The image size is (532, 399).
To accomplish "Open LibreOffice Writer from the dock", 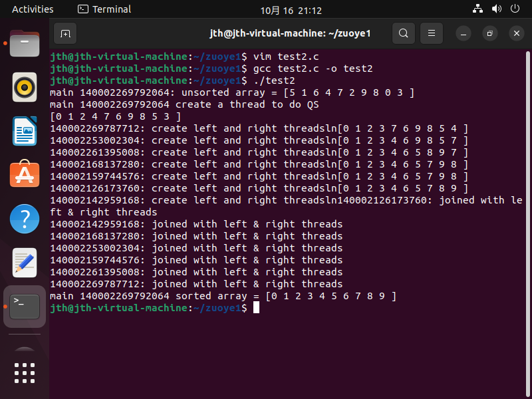I will (25, 131).
